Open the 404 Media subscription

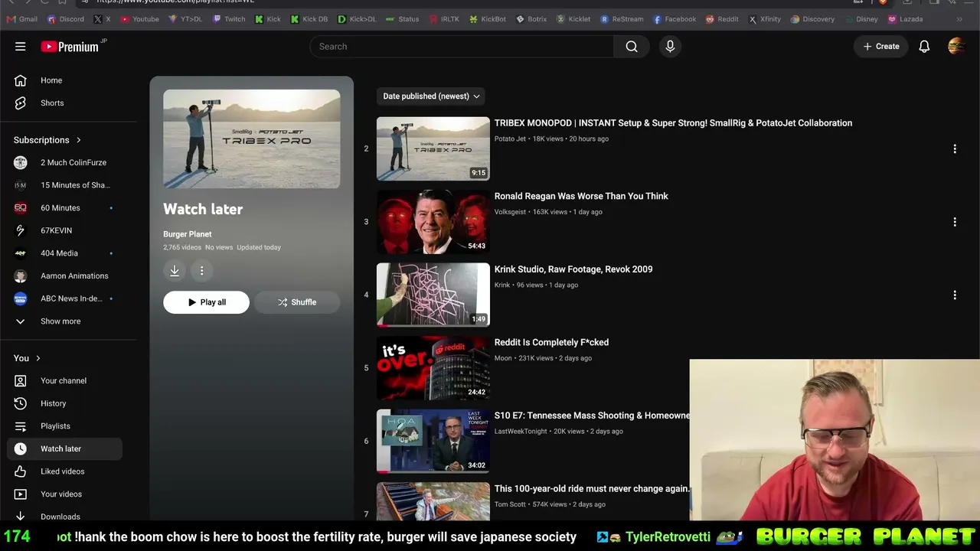click(x=65, y=253)
